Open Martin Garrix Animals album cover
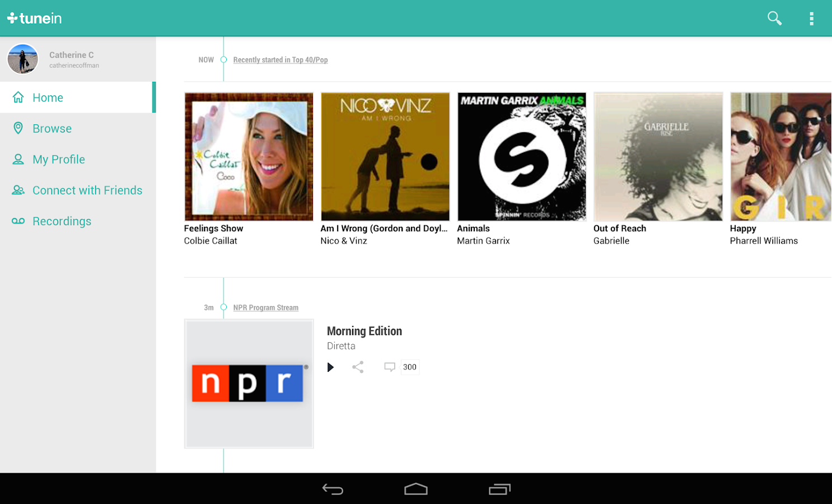 pyautogui.click(x=522, y=157)
